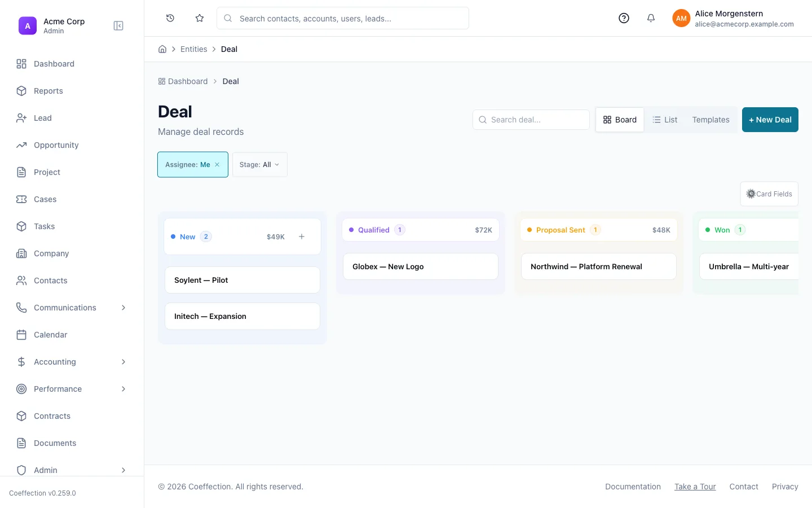
Task: Click Entities in breadcrumb
Action: point(194,49)
